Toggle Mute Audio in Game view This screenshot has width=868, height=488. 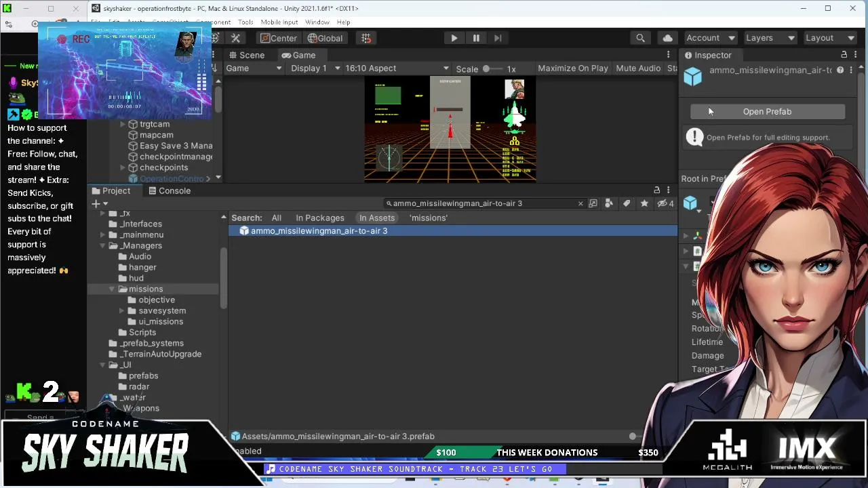(x=638, y=68)
